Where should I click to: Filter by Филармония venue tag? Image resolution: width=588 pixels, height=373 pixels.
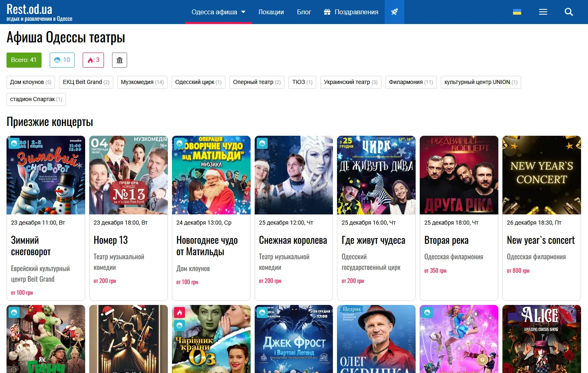(x=411, y=82)
